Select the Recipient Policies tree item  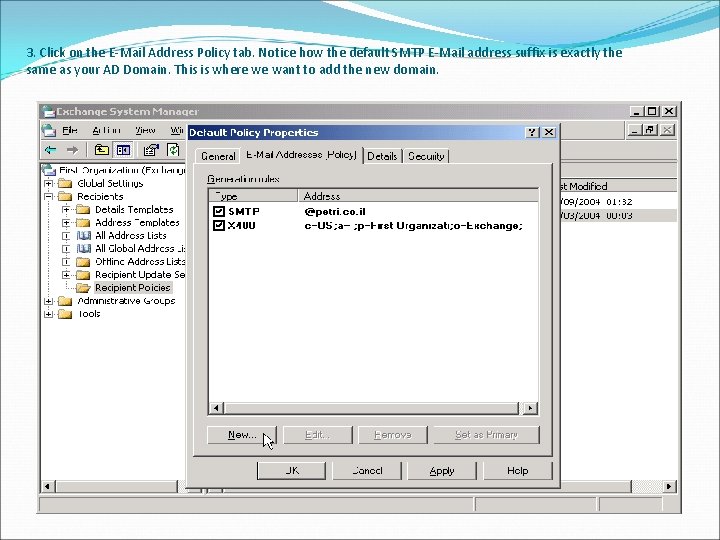click(x=133, y=288)
